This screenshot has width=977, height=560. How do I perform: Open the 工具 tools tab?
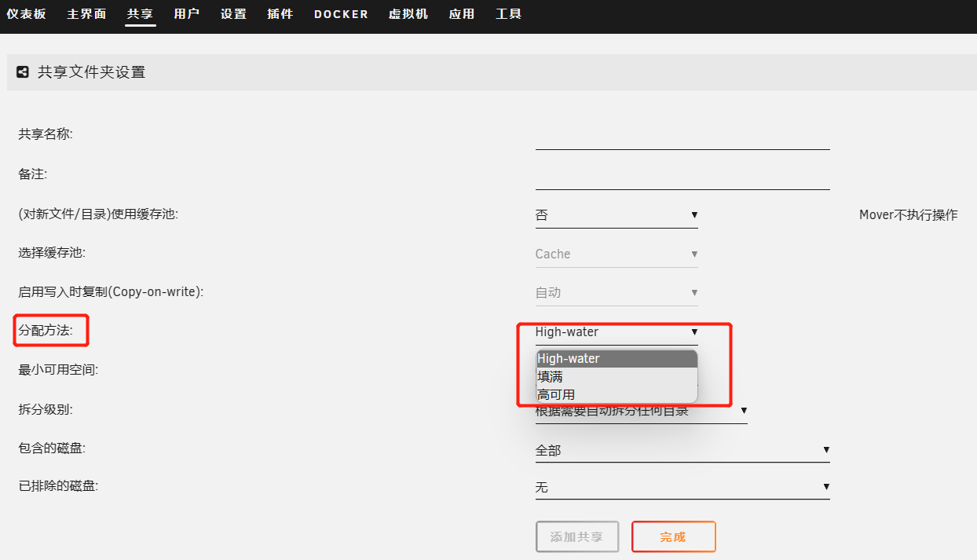click(x=509, y=14)
